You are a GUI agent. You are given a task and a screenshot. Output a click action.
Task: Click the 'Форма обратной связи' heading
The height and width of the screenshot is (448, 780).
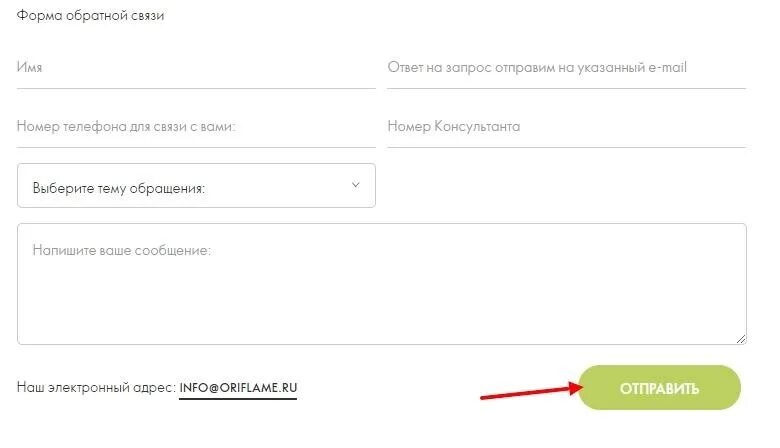click(90, 15)
